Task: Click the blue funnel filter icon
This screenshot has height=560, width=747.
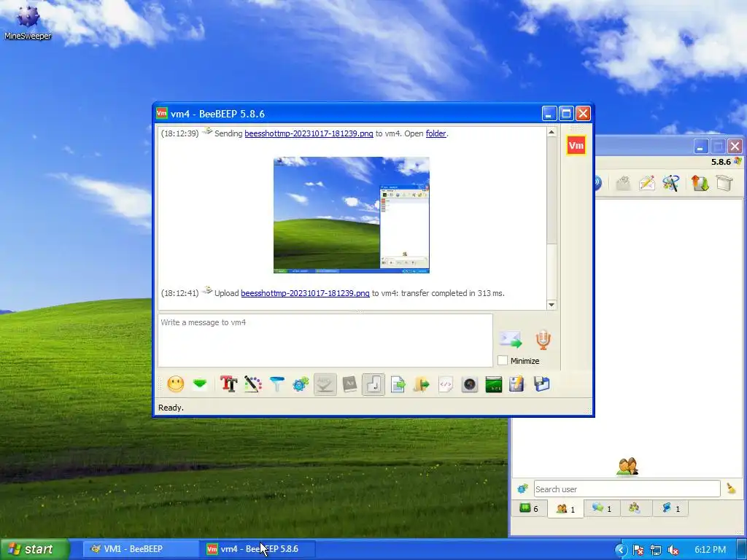Action: point(276,384)
